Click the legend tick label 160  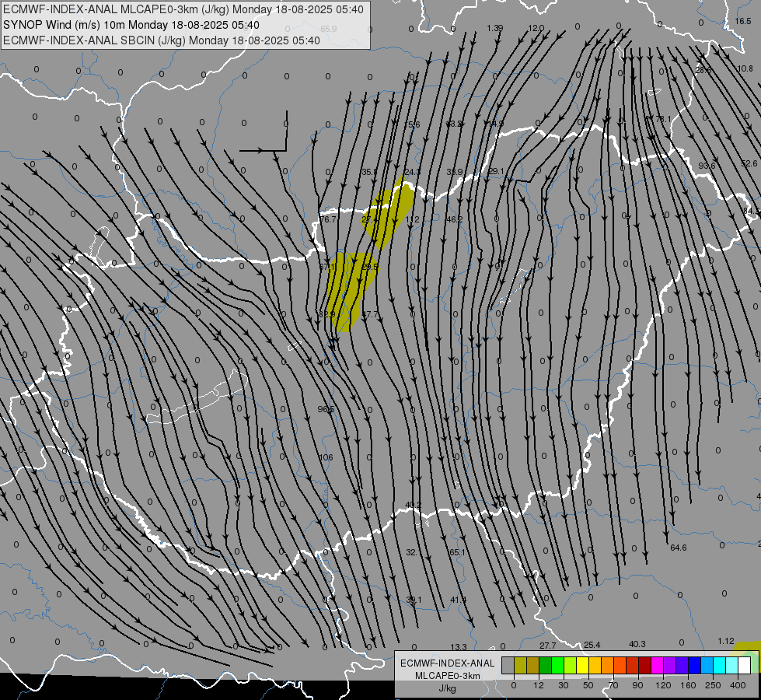(688, 685)
